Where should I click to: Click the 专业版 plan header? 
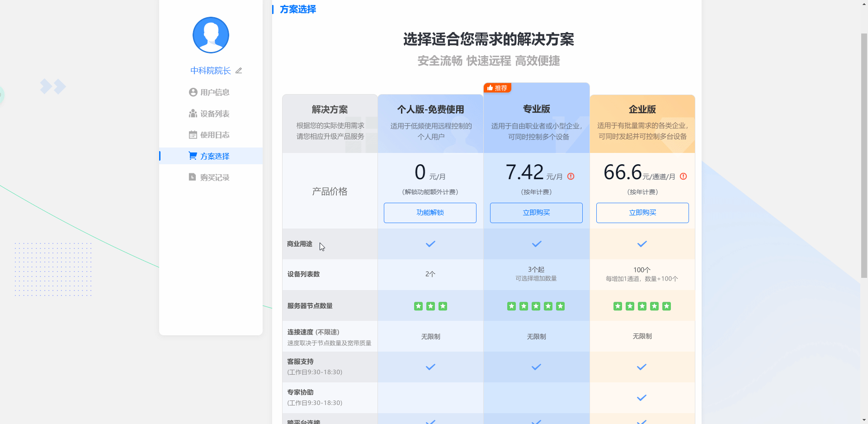coord(537,109)
